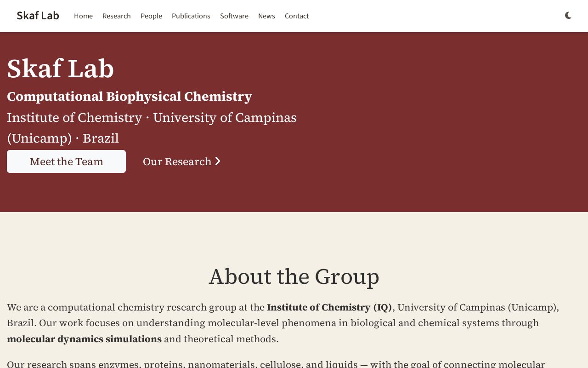Image resolution: width=588 pixels, height=368 pixels.
Task: Click the Computational Biophysical Chemistry subtitle
Action: coord(130,96)
